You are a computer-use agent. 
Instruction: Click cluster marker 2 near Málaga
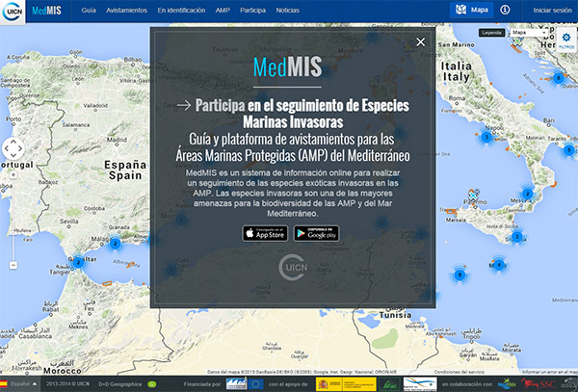click(115, 244)
